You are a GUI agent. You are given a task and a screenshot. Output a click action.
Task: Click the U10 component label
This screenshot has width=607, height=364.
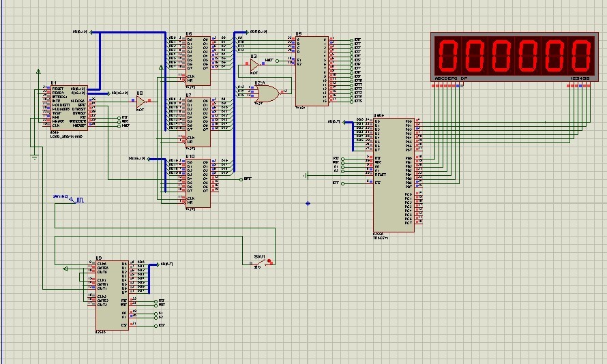click(190, 157)
